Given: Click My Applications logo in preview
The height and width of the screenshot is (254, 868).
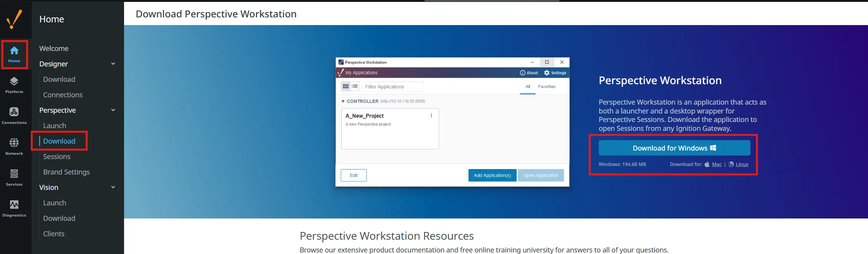Looking at the screenshot, I should click(x=341, y=73).
